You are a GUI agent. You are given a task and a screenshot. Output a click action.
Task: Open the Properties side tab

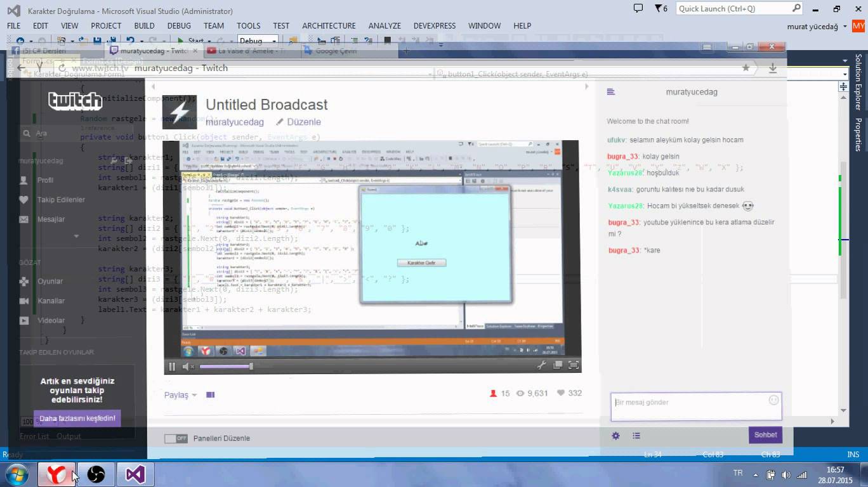tap(858, 134)
